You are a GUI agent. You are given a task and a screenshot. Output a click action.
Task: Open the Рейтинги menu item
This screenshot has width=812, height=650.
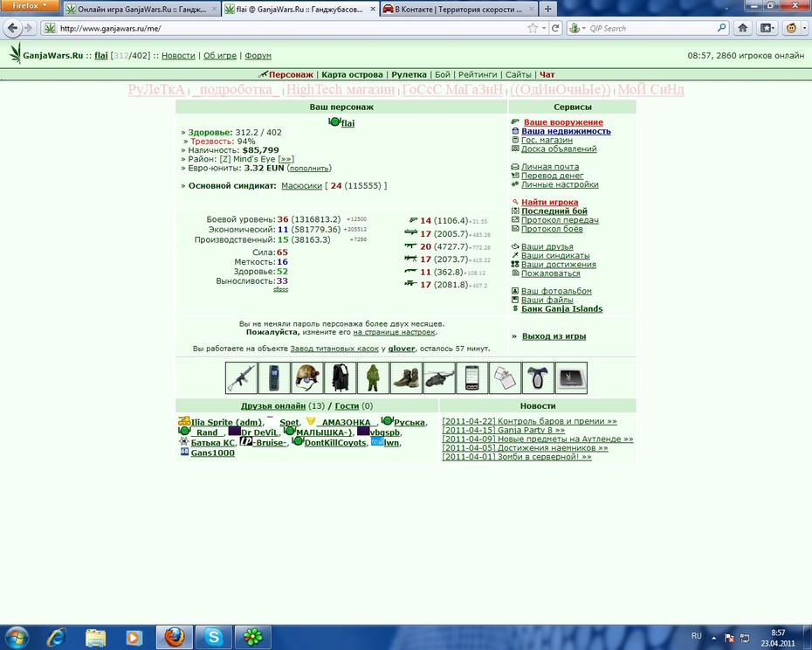click(x=478, y=74)
